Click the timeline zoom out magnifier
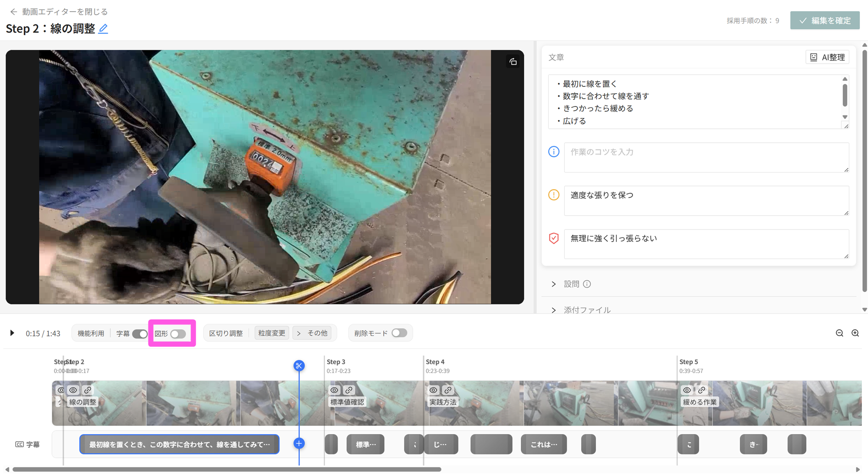 click(839, 333)
